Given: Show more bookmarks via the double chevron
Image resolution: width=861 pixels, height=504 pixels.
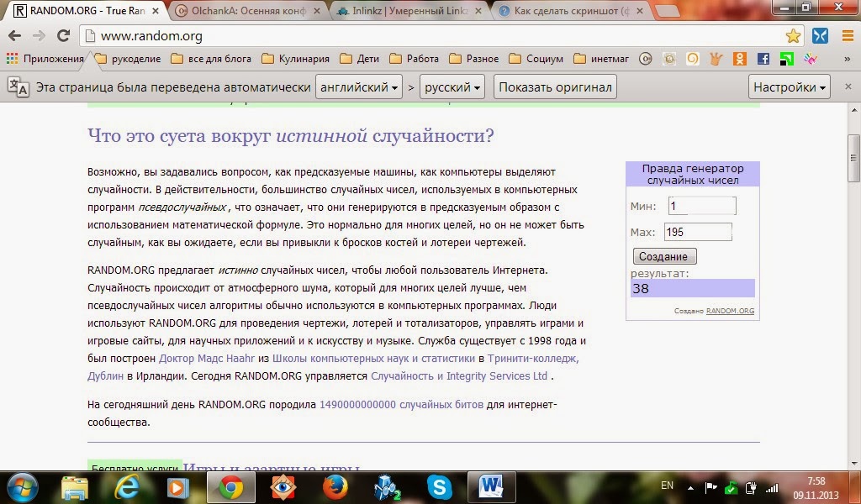Looking at the screenshot, I should coord(848,60).
